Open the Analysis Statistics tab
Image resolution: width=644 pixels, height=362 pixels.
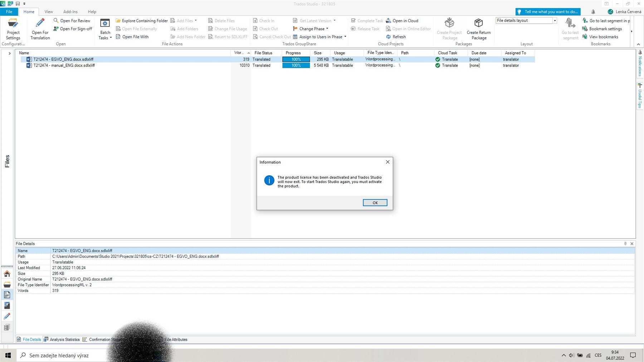point(64,339)
